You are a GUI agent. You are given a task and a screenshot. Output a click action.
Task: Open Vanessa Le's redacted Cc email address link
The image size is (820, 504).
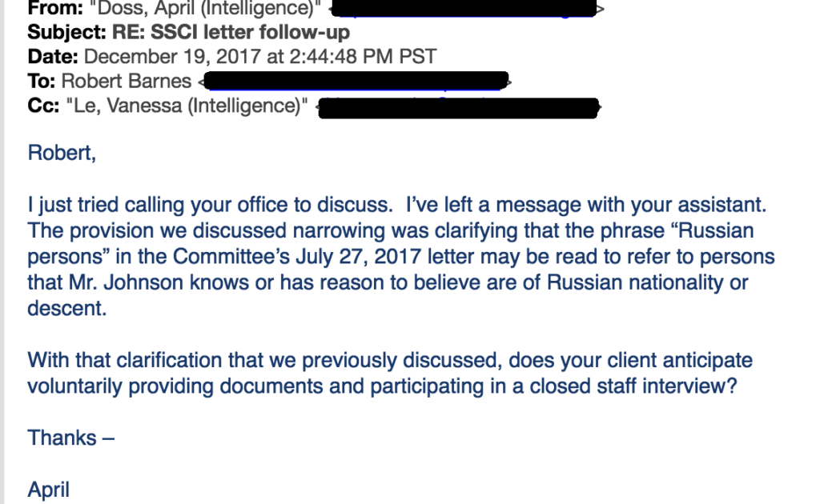point(458,107)
